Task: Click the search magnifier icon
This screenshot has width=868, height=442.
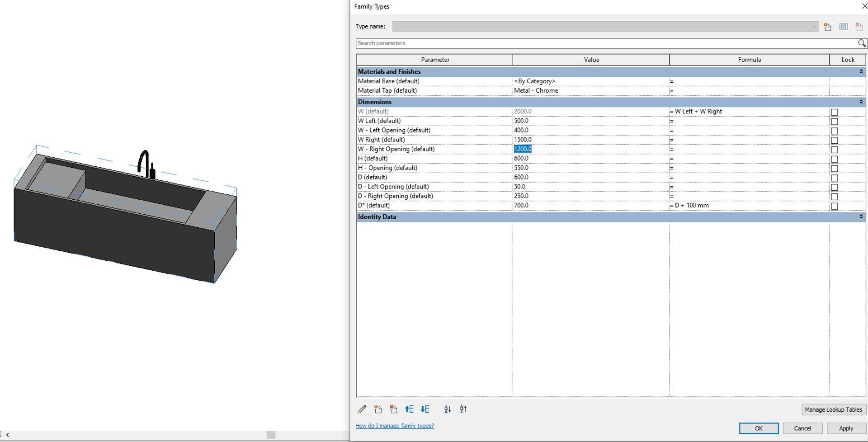Action: (x=862, y=43)
